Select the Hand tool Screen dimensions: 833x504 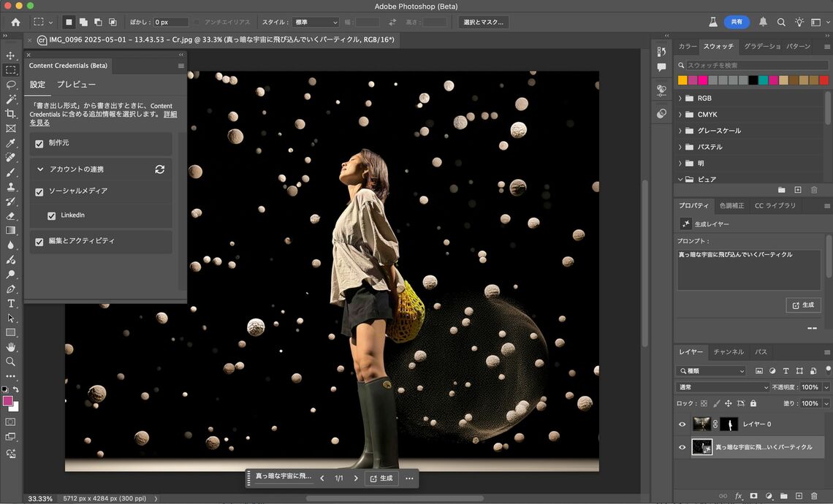click(x=11, y=347)
